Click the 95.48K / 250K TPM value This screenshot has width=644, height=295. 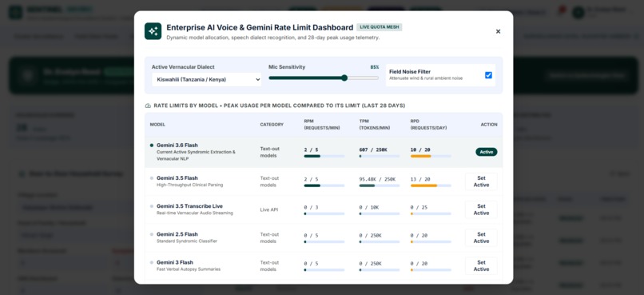377,180
